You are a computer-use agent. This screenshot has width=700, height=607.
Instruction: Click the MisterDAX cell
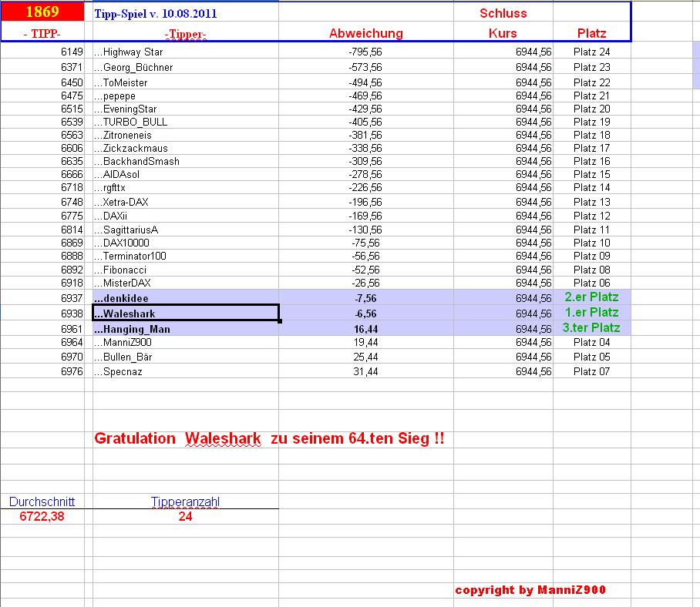click(x=185, y=283)
